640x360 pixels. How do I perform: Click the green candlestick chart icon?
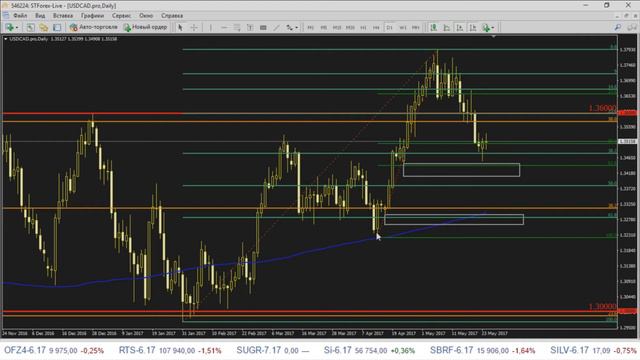point(433,27)
